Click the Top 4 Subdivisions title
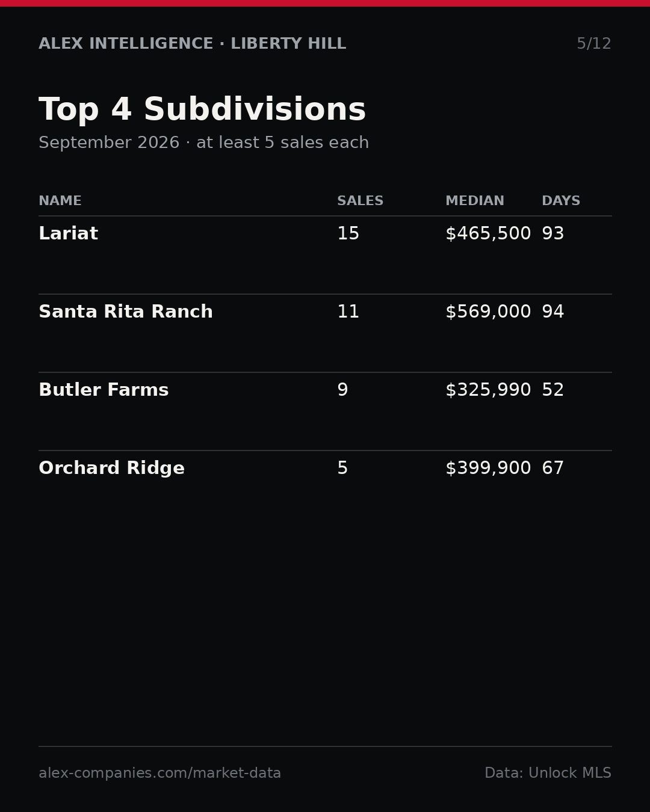650x812 pixels. [x=202, y=110]
